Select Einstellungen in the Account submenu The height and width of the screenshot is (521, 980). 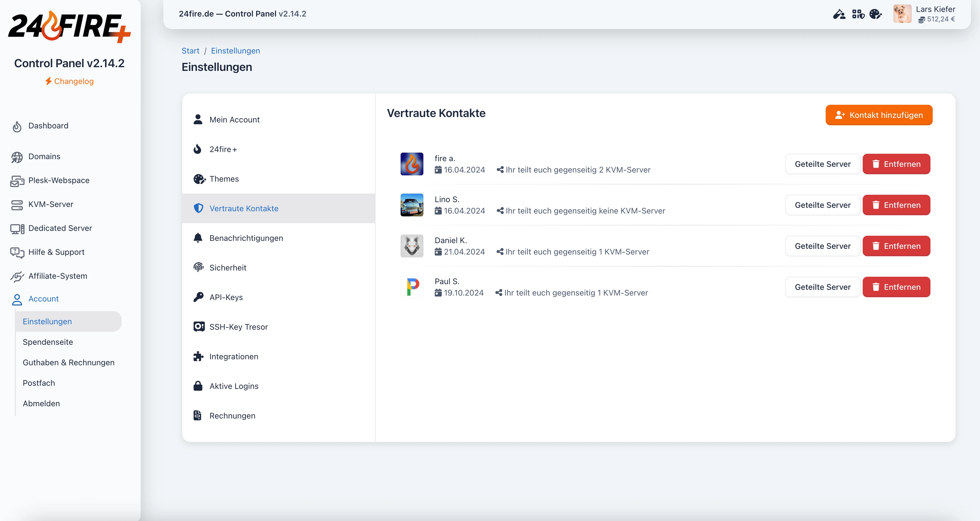coord(69,321)
